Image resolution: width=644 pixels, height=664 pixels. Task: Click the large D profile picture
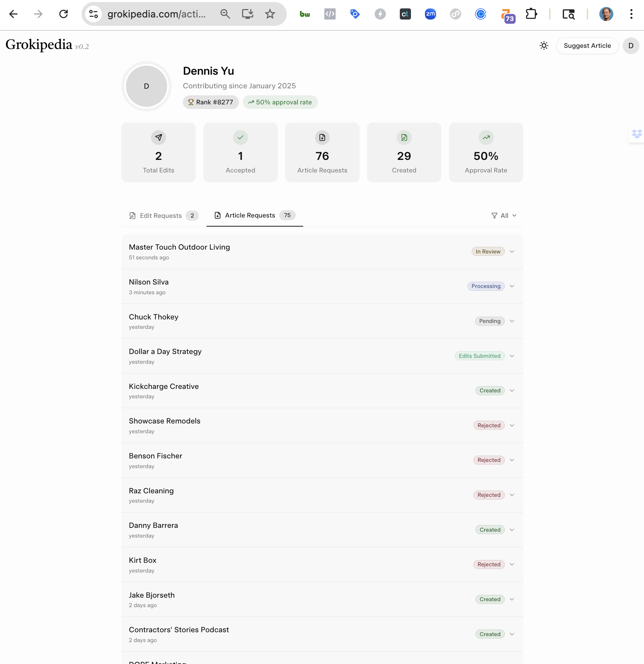pos(147,86)
